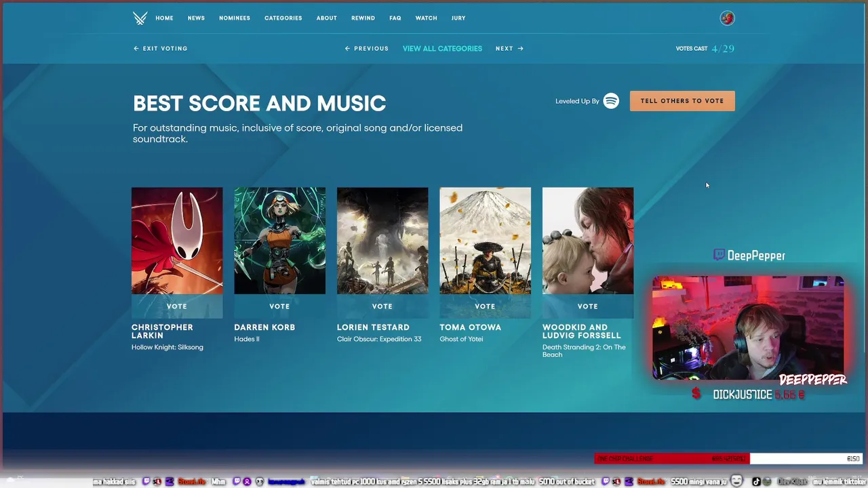Click the Ghost of Yotei caption
This screenshot has height=488, width=868.
(461, 339)
